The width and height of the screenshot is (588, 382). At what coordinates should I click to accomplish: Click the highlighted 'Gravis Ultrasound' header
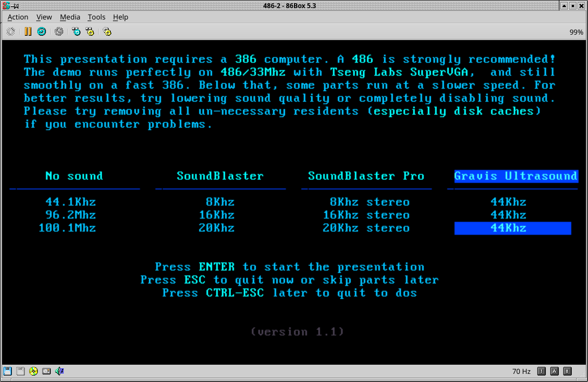point(516,176)
